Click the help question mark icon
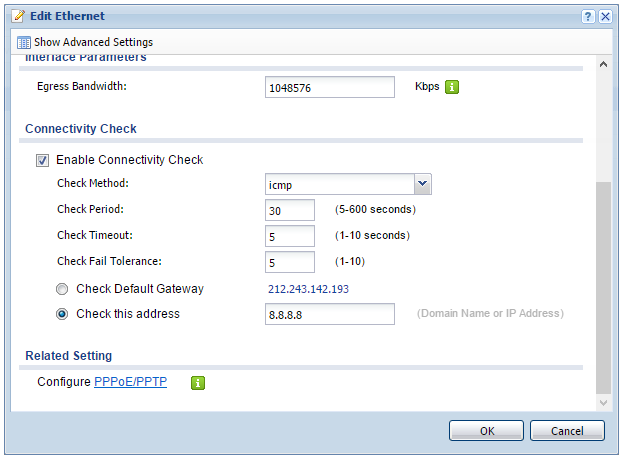The width and height of the screenshot is (625, 460). (x=588, y=17)
